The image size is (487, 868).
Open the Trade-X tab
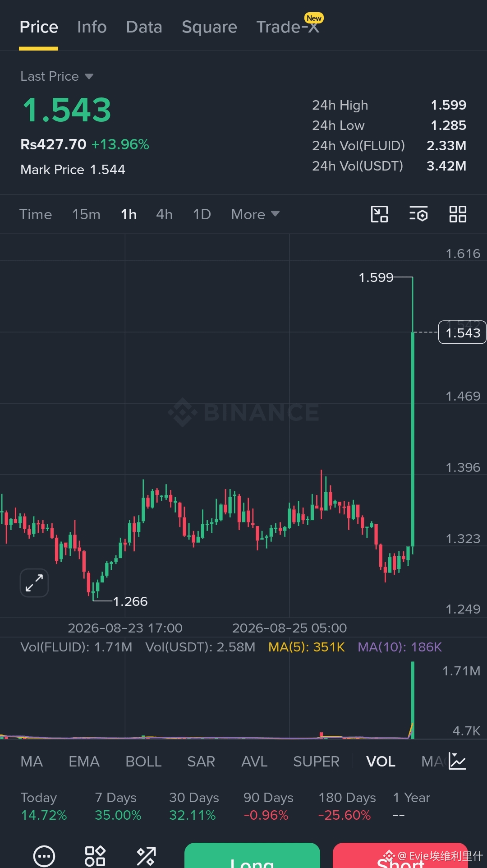[288, 27]
